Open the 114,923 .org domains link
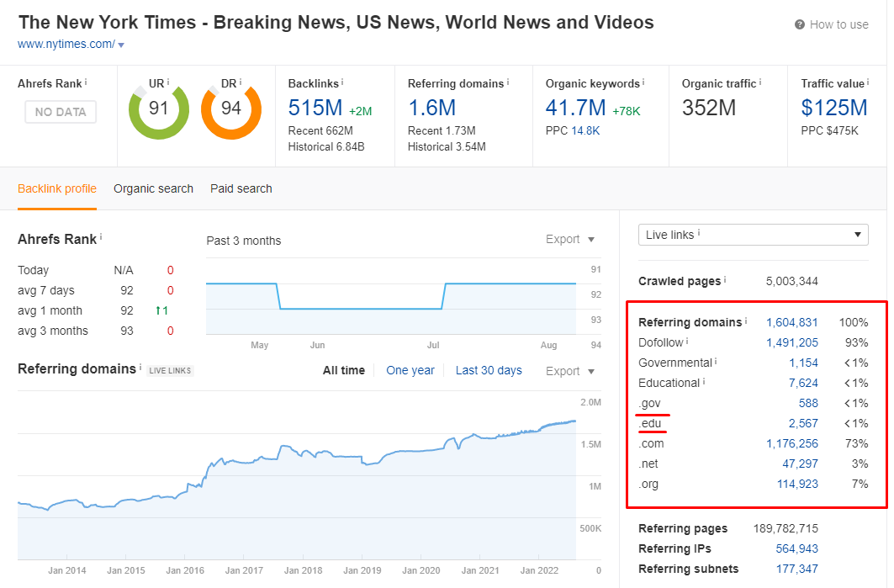 [x=797, y=485]
